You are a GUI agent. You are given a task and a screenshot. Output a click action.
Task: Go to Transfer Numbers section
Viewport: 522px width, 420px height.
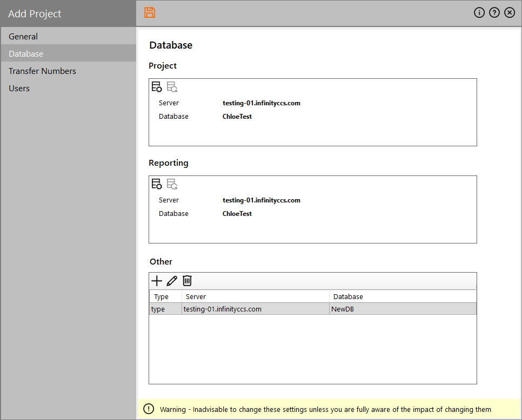point(68,71)
